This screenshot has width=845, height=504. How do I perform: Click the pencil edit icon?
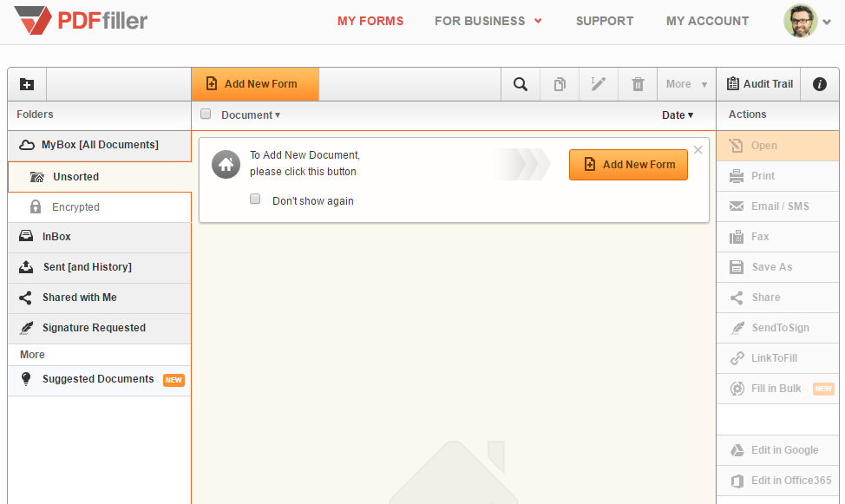[599, 84]
